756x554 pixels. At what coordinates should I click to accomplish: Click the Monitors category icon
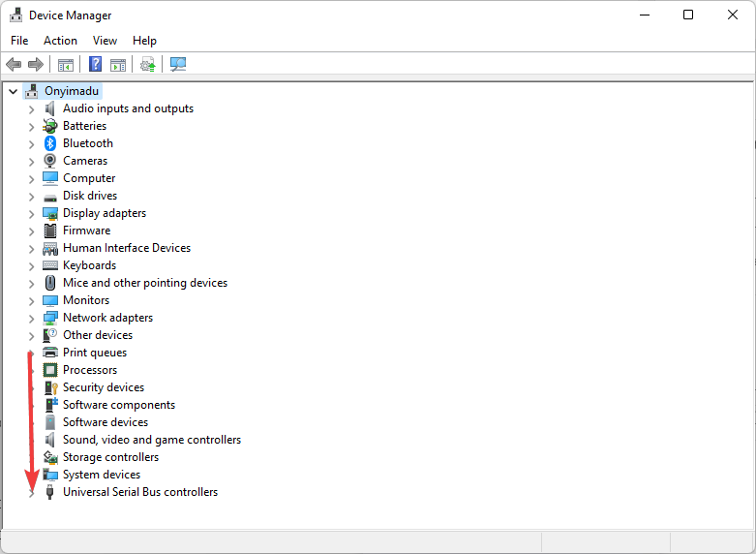50,300
